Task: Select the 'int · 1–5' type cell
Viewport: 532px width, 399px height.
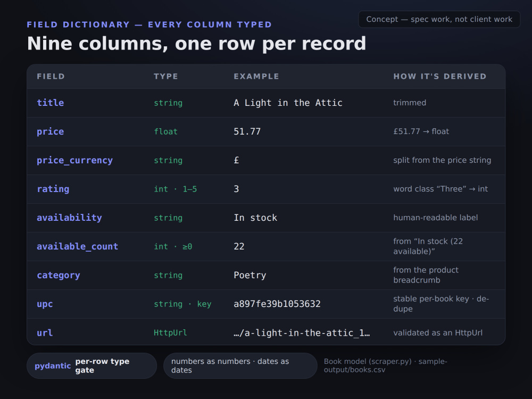Action: tap(176, 189)
